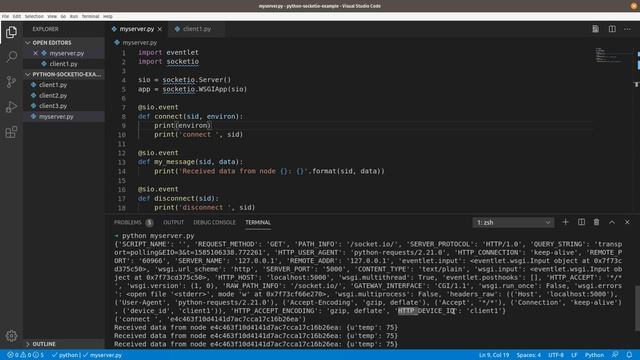Select myserver.py in Open Editors list
640x360 pixels.
click(x=67, y=53)
